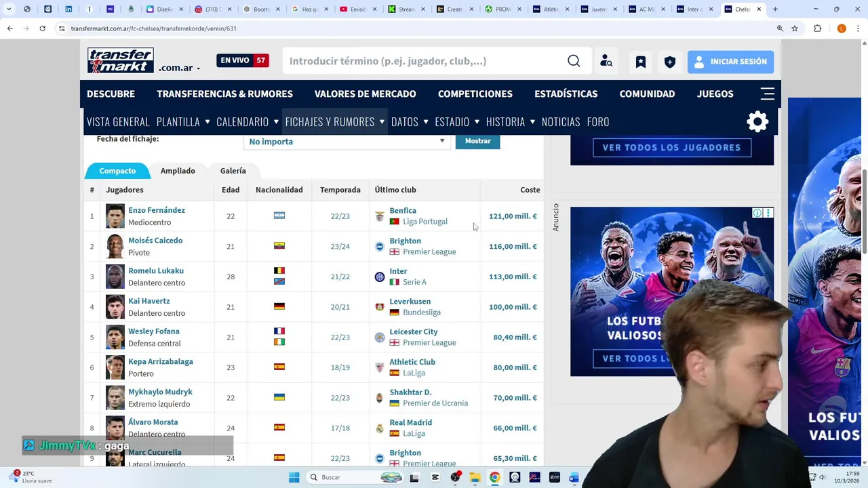
Task: Open the CapCut icon in the taskbar
Action: 435,477
